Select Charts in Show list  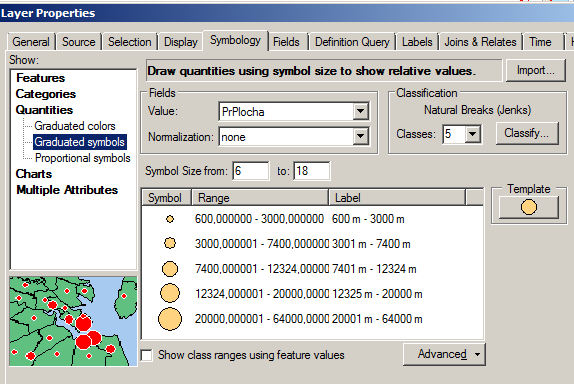(x=34, y=174)
